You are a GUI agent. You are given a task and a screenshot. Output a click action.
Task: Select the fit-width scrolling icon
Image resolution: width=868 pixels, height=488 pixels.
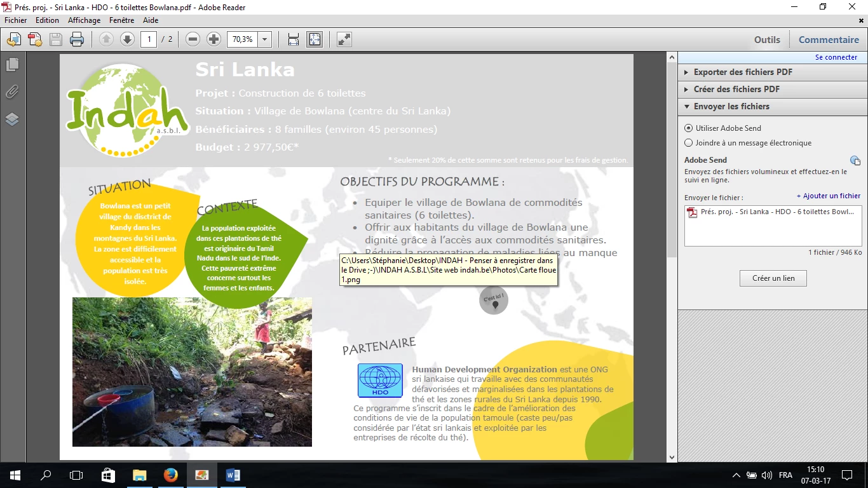coord(294,39)
